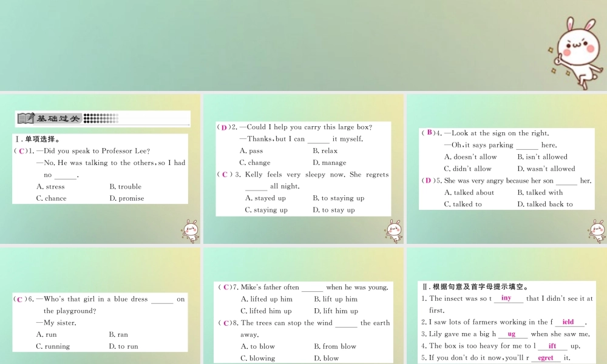Select option 'D. promise'
The height and width of the screenshot is (364, 607).
pyautogui.click(x=127, y=198)
